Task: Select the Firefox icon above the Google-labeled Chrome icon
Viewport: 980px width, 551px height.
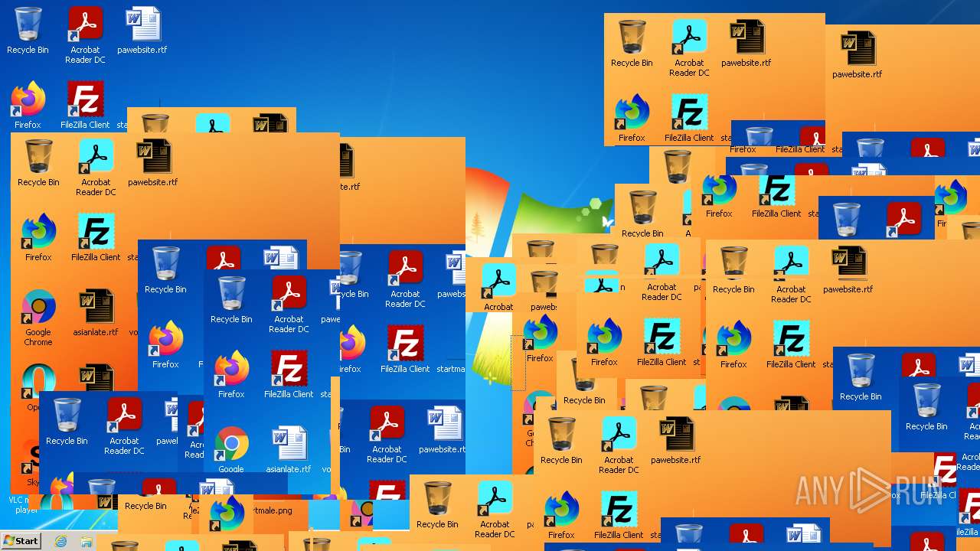Action: pos(231,375)
